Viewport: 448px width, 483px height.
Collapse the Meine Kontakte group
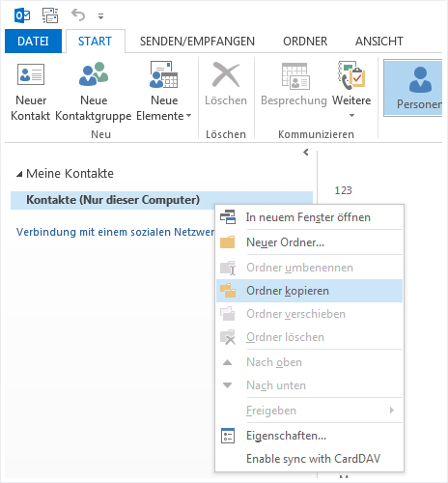coord(19,174)
